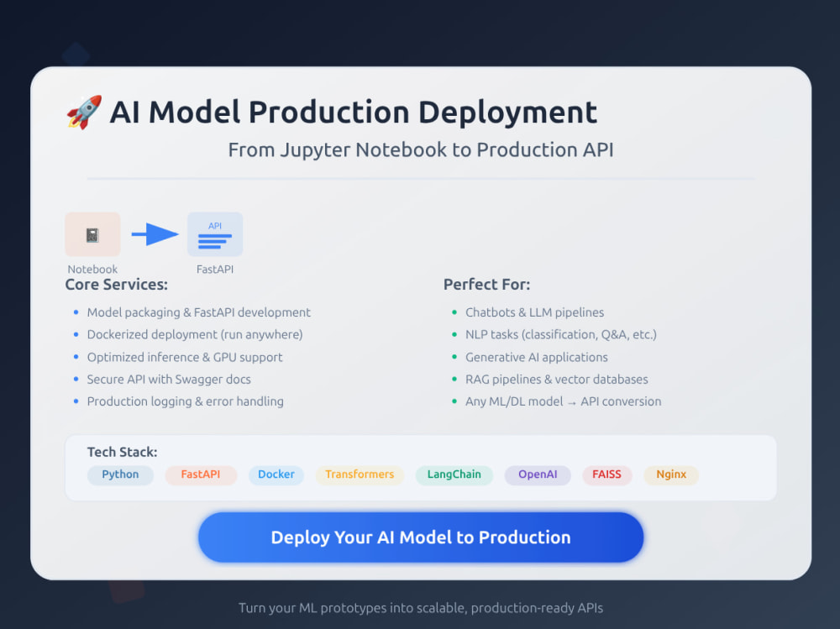840x629 pixels.
Task: Click the rocket emoji icon
Action: (84, 112)
